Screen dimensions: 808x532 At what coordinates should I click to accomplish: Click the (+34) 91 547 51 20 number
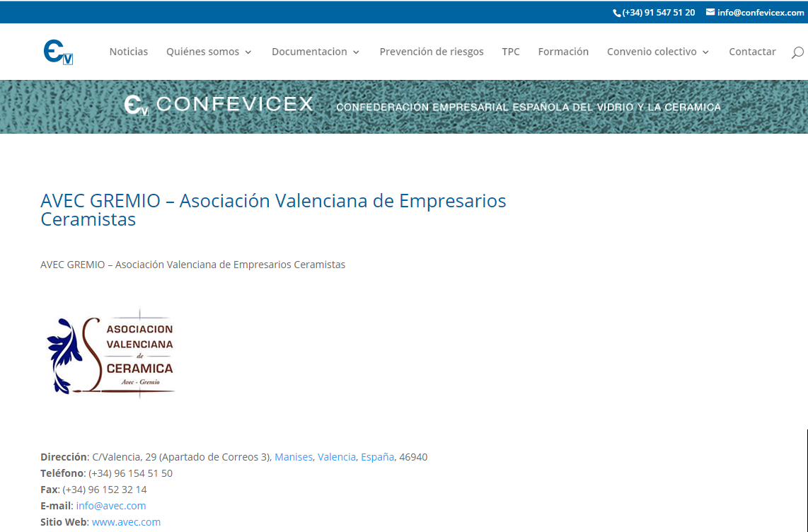658,12
